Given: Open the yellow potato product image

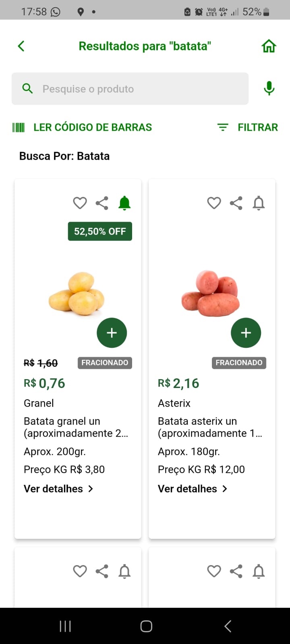Looking at the screenshot, I should tap(77, 293).
